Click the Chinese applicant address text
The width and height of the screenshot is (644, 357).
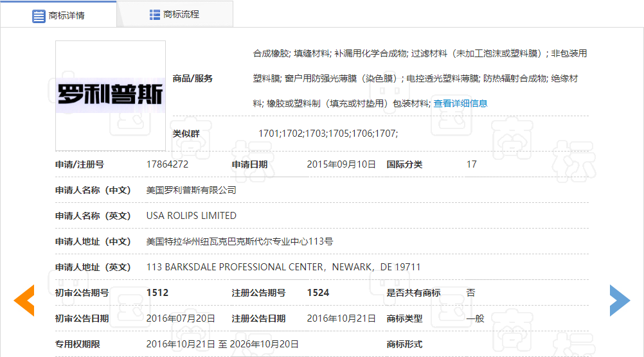coord(239,241)
